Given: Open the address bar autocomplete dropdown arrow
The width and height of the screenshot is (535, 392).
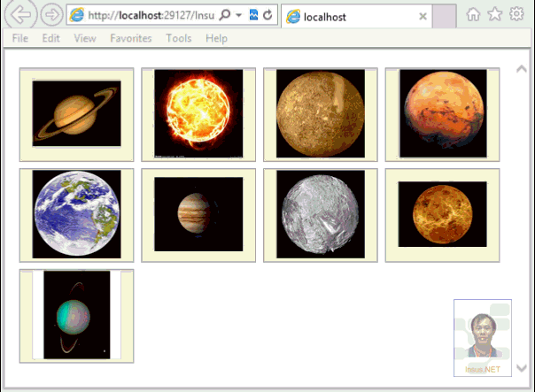Looking at the screenshot, I should (x=239, y=15).
